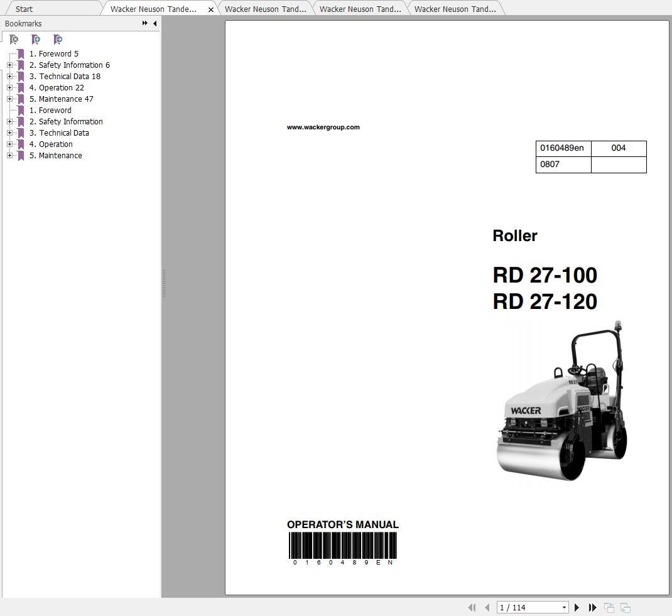The image size is (672, 616).
Task: Expand the '2. Safety Information 6' bookmark
Action: click(x=9, y=65)
